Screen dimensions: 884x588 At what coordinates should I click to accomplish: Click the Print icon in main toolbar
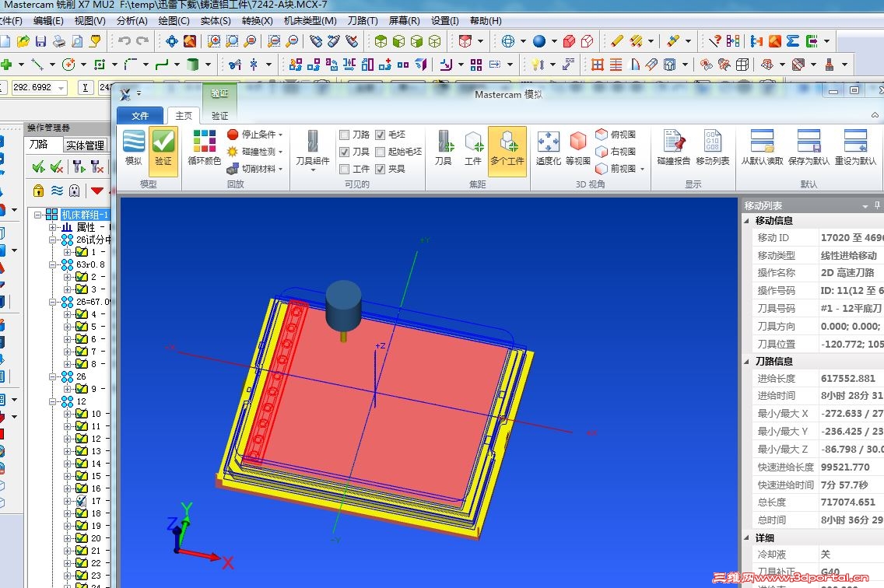[x=58, y=41]
